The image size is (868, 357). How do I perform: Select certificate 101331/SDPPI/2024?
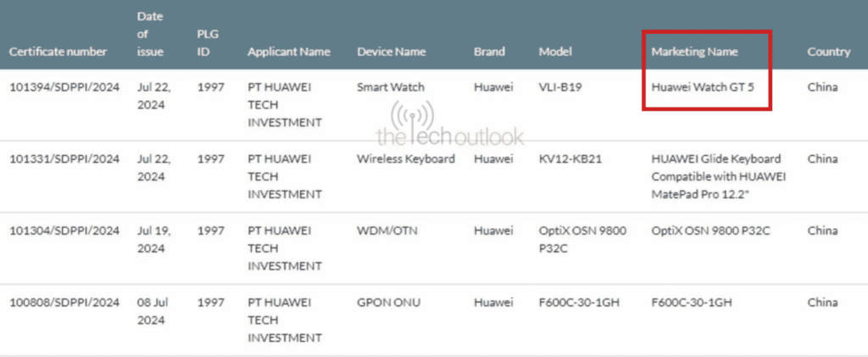(x=64, y=159)
